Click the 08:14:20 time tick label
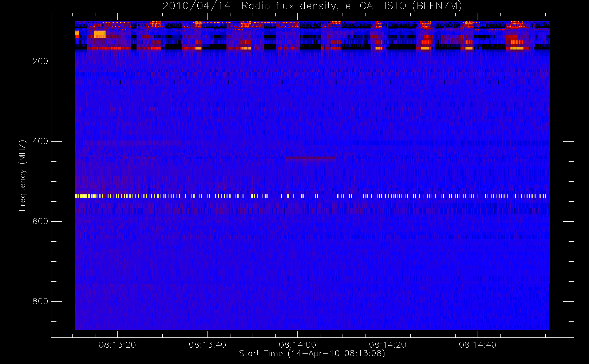 [388, 345]
